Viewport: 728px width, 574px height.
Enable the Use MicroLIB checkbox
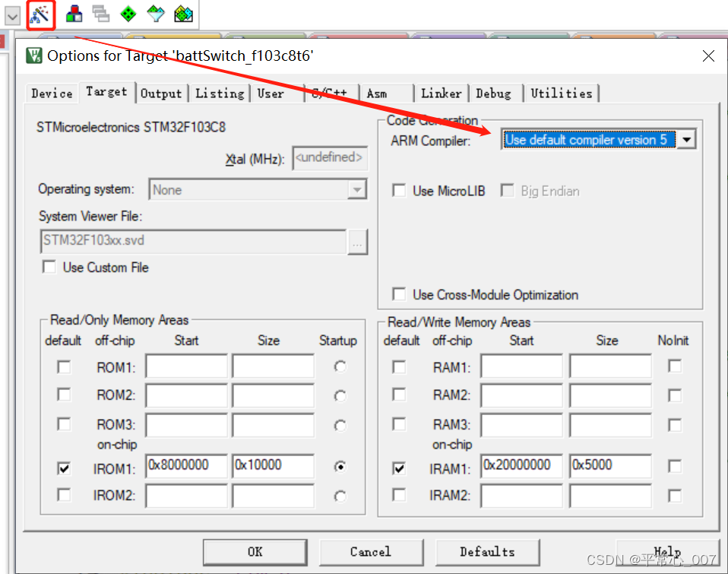399,190
